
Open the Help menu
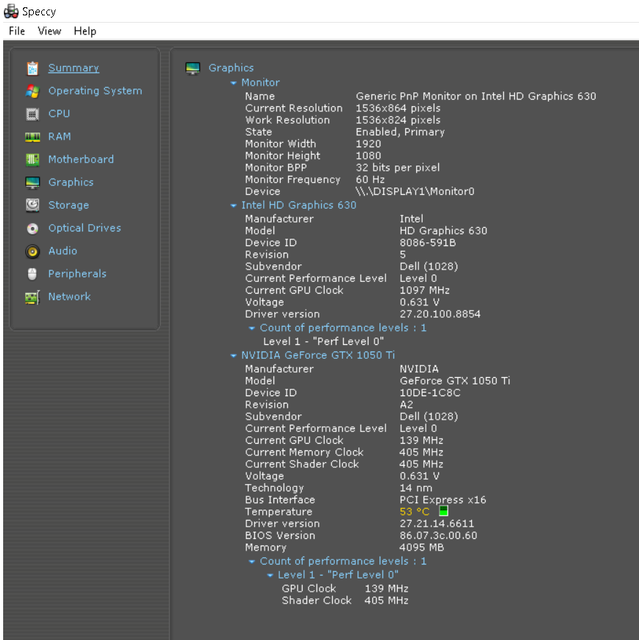pyautogui.click(x=85, y=31)
